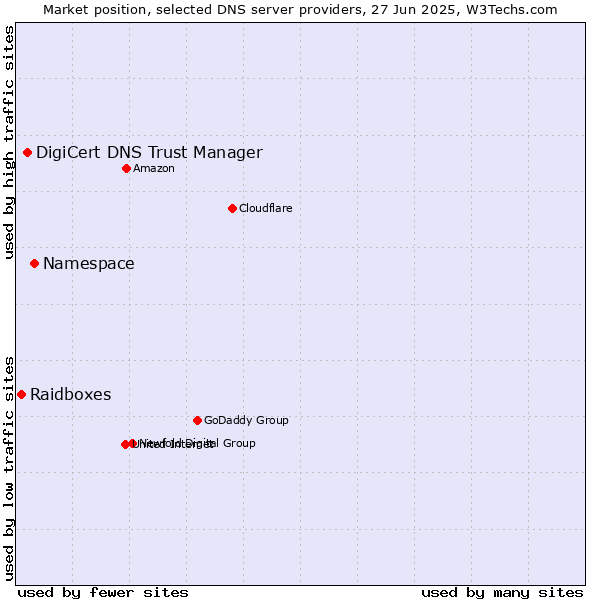Select the Cloudflare label text
Viewport: 600px width, 600px height.
point(266,208)
